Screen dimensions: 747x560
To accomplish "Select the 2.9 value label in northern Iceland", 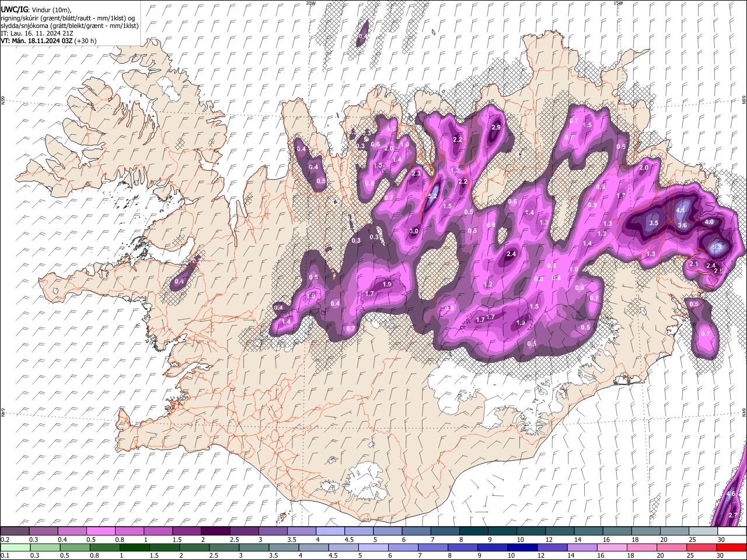I will pos(496,127).
